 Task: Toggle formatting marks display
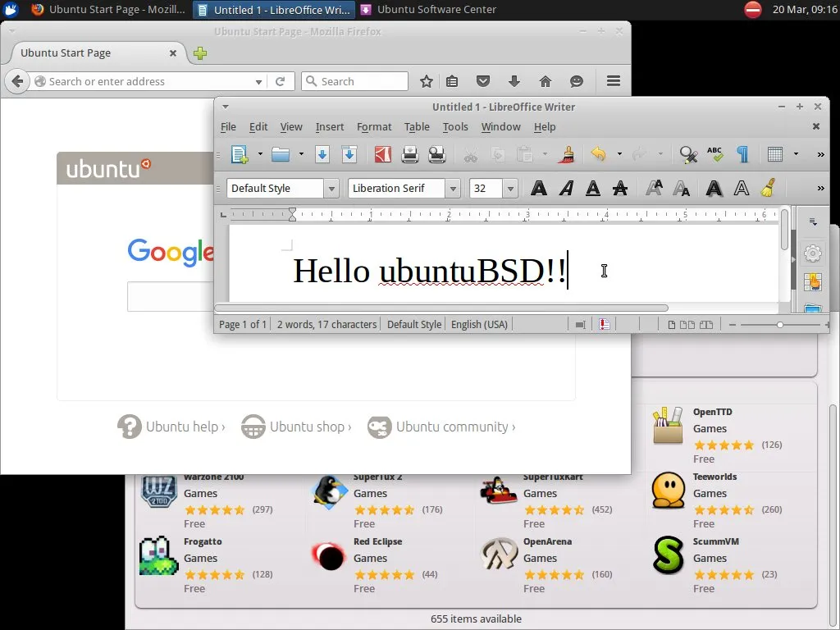coord(742,154)
